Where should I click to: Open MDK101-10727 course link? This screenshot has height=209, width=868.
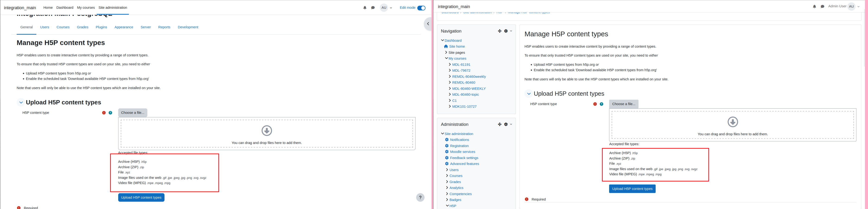pos(464,107)
